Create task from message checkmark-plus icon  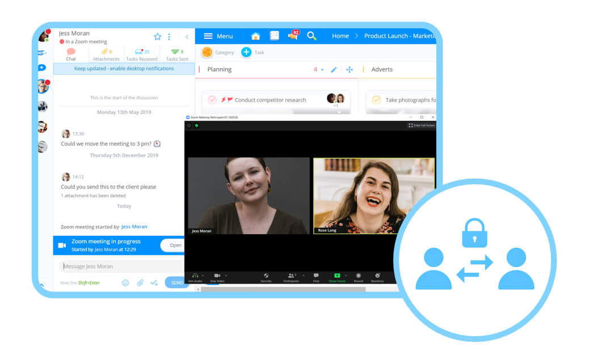(x=154, y=282)
